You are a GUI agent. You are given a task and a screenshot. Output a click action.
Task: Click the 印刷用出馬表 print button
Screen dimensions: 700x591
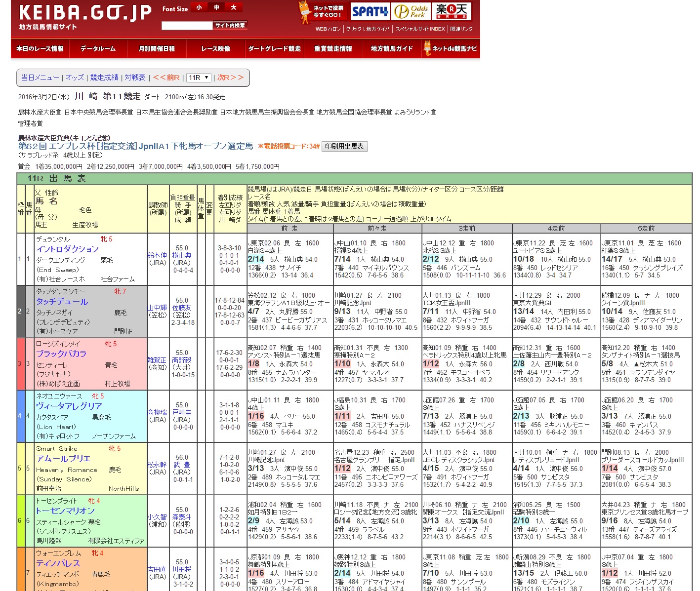tap(344, 146)
